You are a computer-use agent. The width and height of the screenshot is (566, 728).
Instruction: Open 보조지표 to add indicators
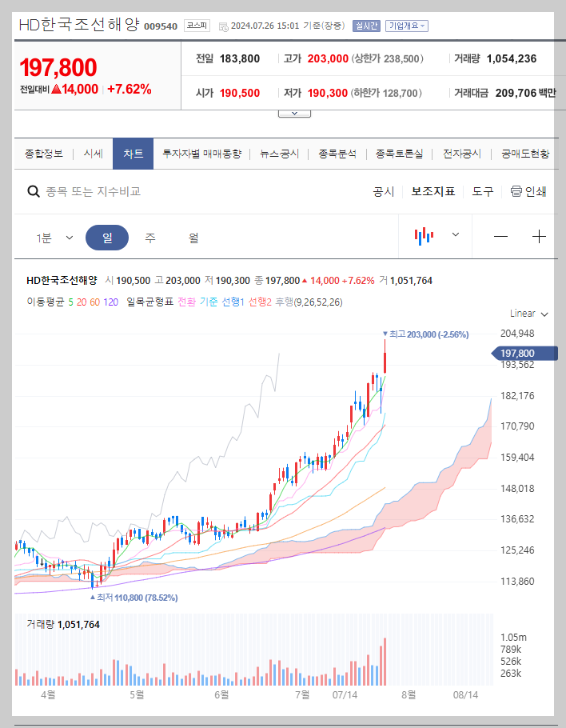(432, 192)
